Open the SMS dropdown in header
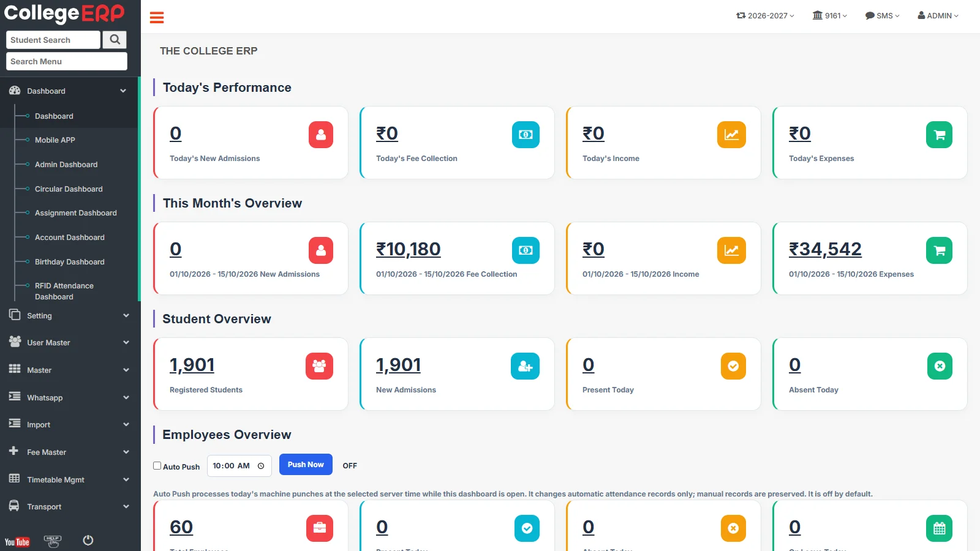980x551 pixels. pyautogui.click(x=882, y=16)
